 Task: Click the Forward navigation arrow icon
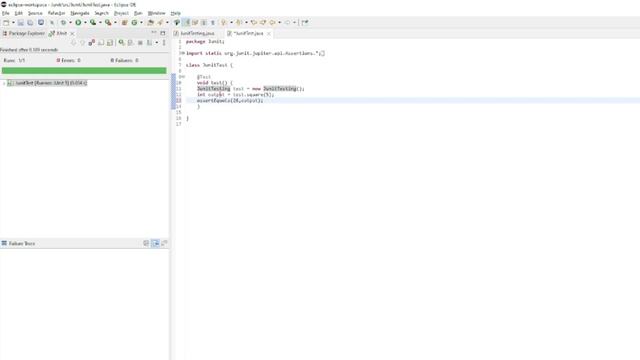tap(287, 22)
